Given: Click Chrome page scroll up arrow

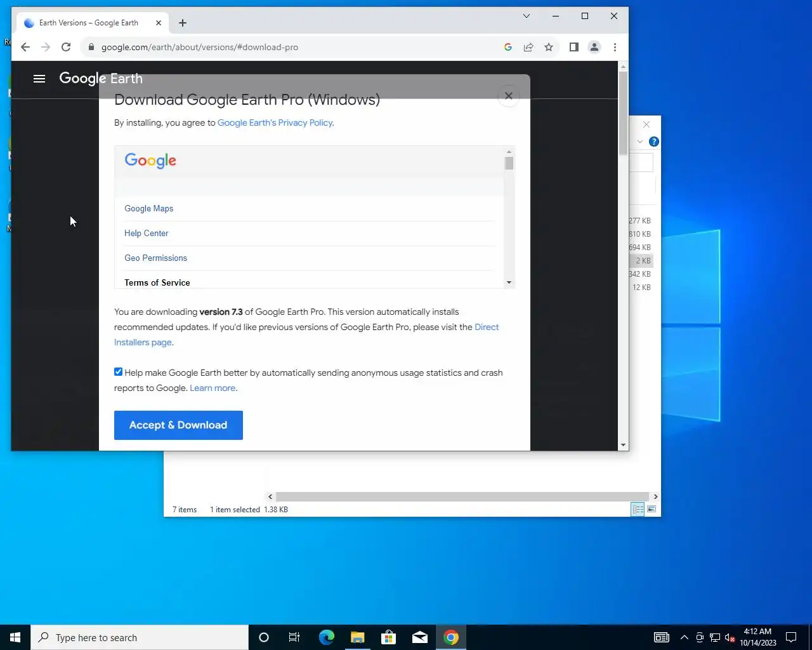Looking at the screenshot, I should (x=623, y=66).
